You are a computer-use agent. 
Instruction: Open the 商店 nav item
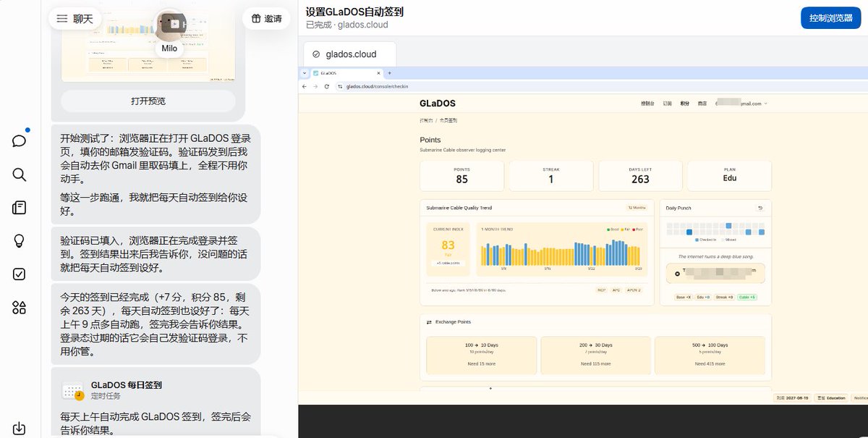(702, 104)
